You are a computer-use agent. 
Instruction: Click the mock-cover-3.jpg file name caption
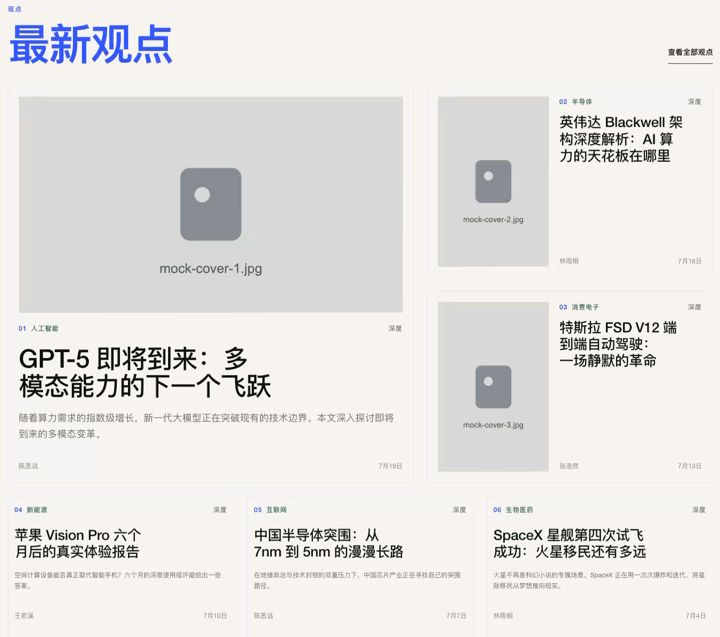pos(493,425)
